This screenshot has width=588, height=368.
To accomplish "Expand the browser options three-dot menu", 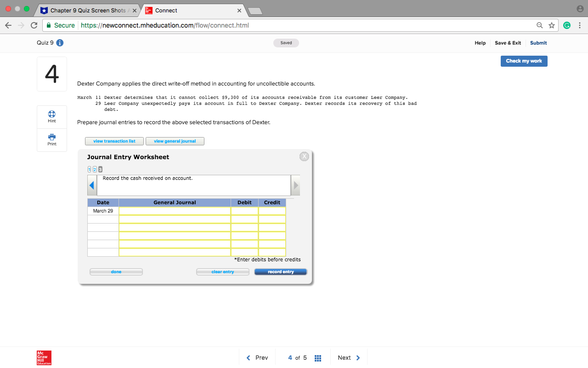I will point(580,25).
